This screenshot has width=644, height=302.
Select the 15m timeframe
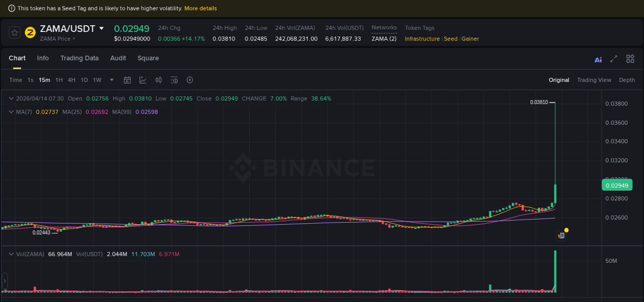pyautogui.click(x=44, y=80)
